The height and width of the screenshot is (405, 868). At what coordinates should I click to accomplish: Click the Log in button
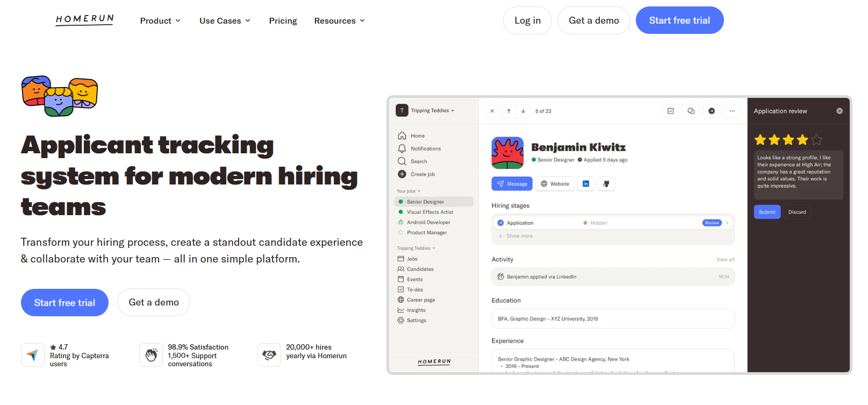[527, 20]
